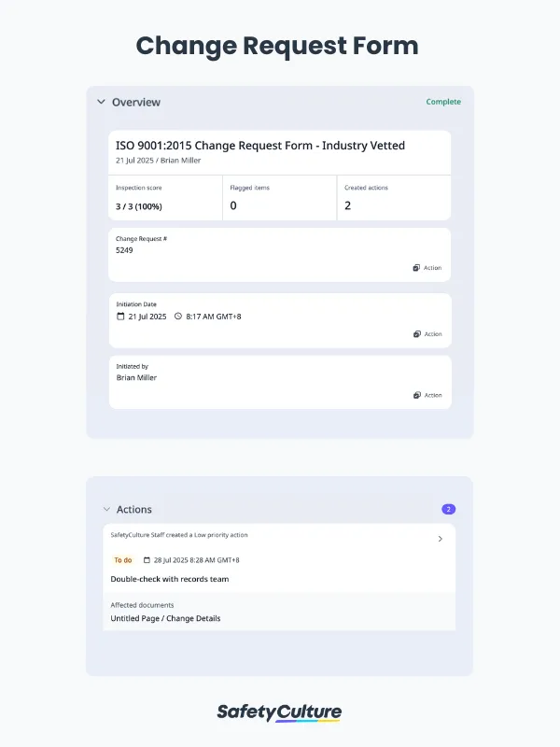
Task: Click the Action icon on Initiation Date card
Action: [426, 334]
